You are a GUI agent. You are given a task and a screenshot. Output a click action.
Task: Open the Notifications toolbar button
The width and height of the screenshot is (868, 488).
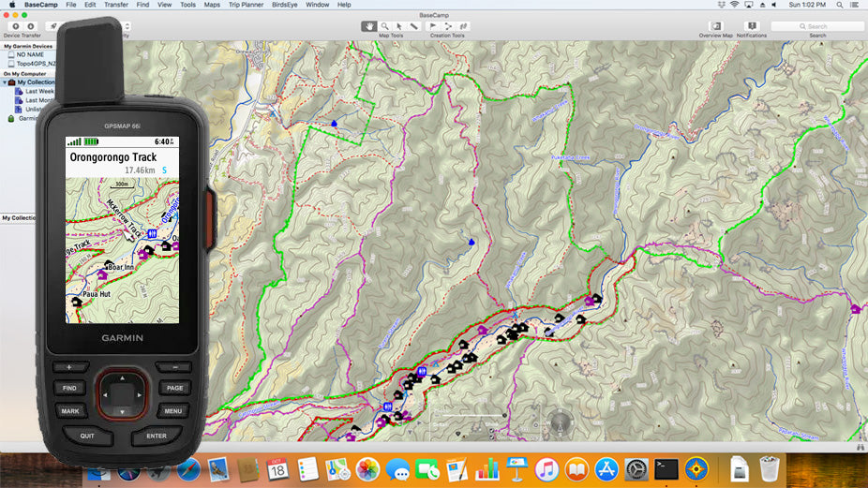point(752,26)
